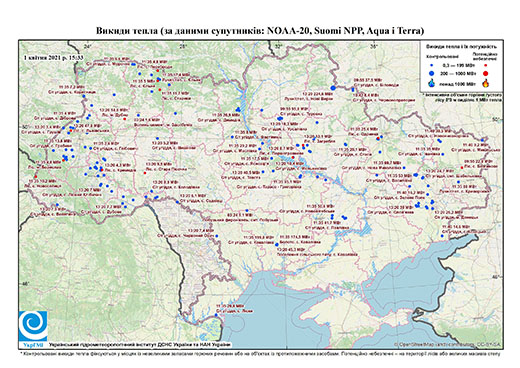Click the OpenStreetMap contributors attribution

point(448,344)
